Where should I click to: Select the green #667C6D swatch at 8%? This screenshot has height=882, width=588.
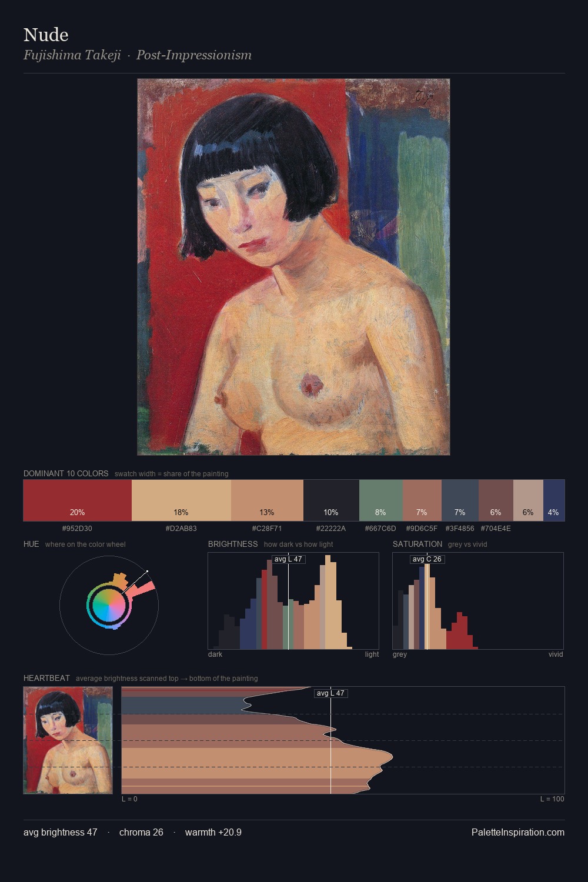pyautogui.click(x=381, y=500)
